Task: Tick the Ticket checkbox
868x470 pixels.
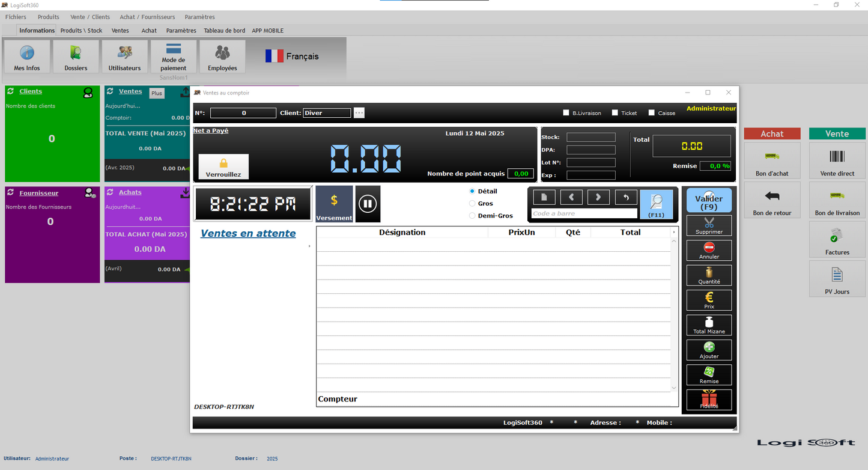Action: tap(615, 113)
